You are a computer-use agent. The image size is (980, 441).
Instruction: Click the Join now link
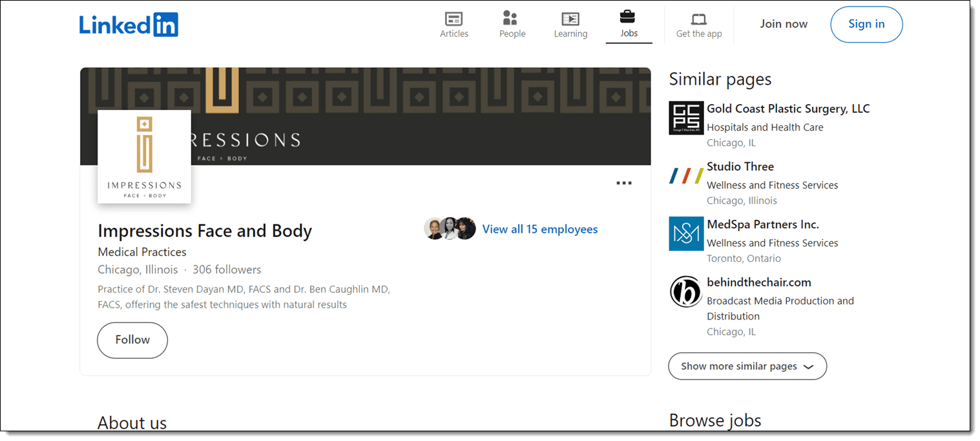coord(784,25)
